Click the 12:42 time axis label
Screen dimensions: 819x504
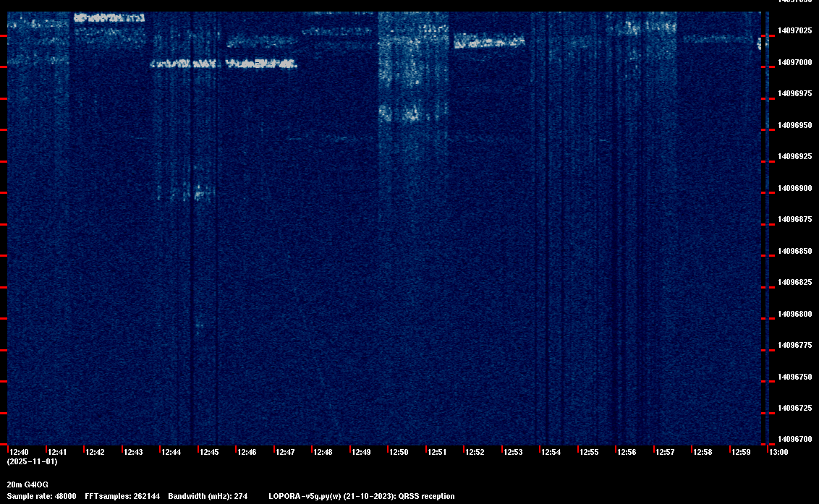tap(95, 452)
